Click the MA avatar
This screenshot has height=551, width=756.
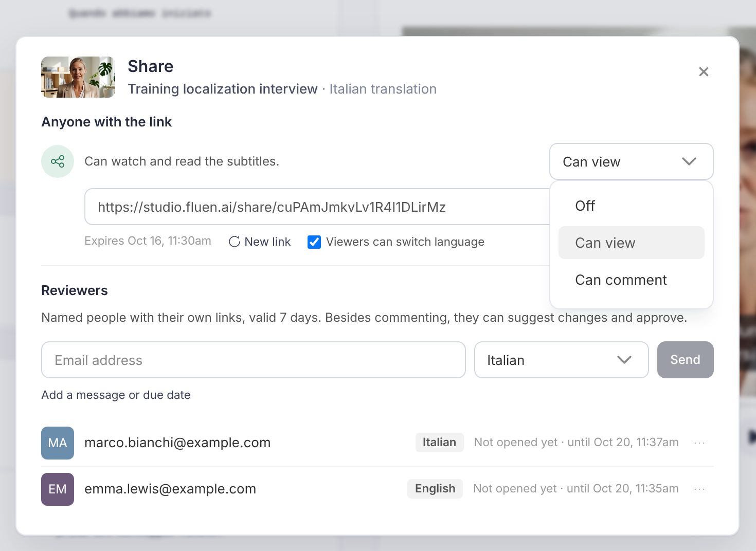pos(58,443)
